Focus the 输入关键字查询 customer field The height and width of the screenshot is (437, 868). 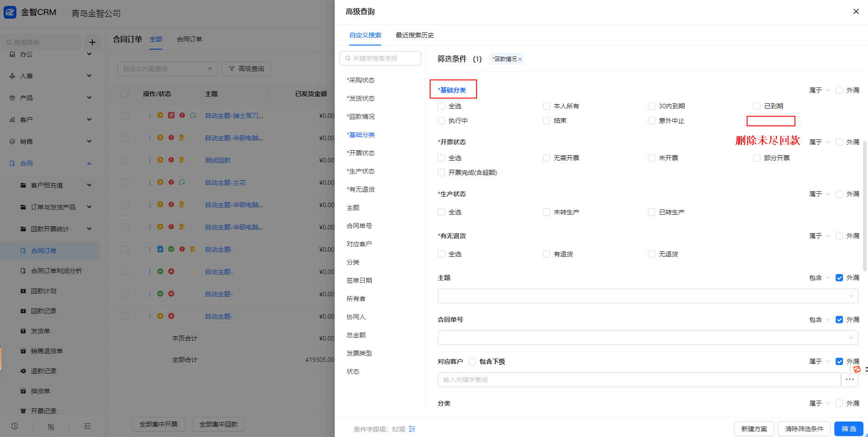click(639, 380)
